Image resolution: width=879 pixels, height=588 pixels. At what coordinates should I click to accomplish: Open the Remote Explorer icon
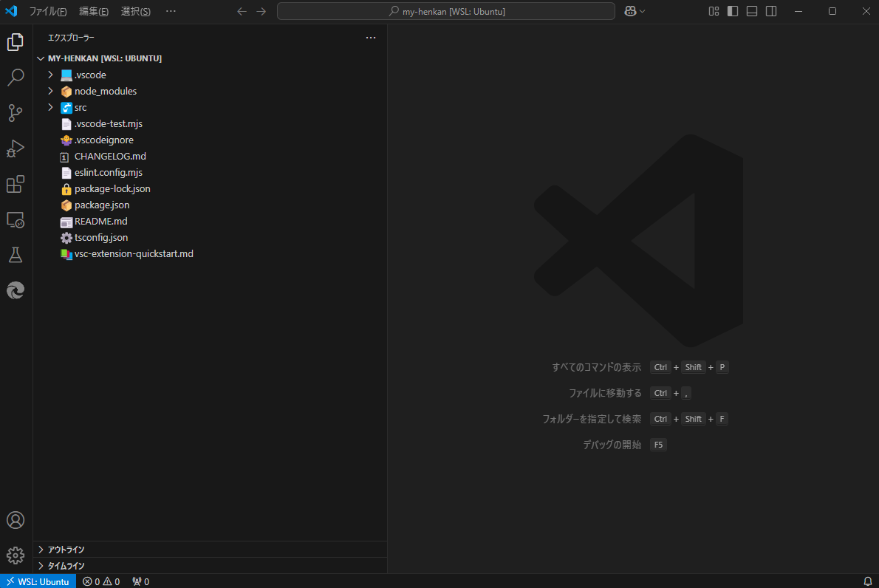pos(16,219)
